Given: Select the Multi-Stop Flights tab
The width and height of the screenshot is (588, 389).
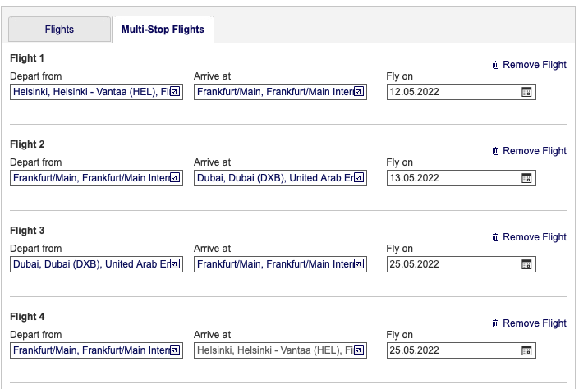Looking at the screenshot, I should [x=163, y=30].
